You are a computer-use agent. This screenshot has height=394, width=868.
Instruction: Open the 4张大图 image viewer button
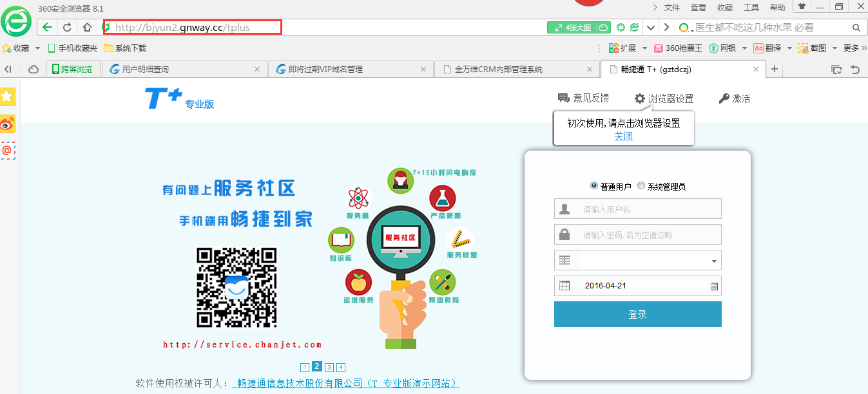(x=572, y=28)
